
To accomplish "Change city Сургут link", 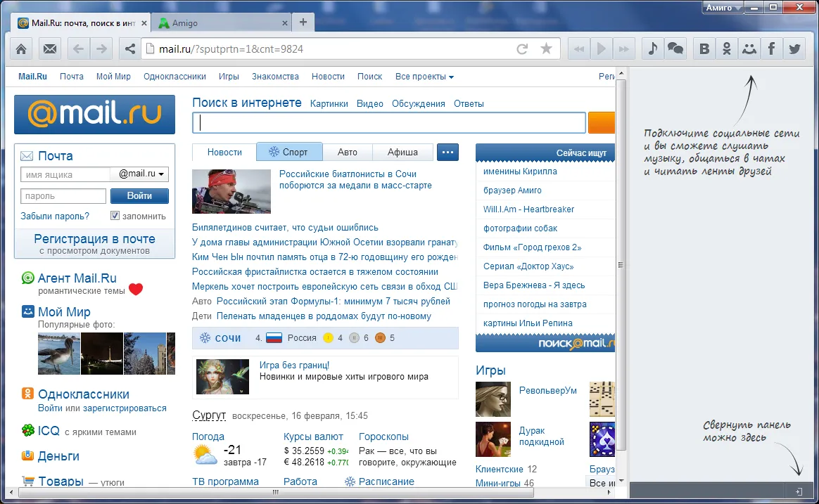I will 209,415.
